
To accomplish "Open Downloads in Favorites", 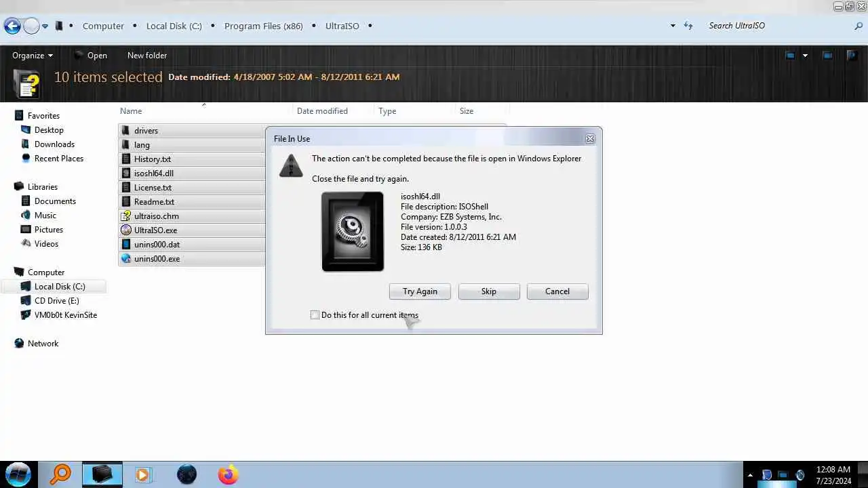I will click(x=54, y=144).
